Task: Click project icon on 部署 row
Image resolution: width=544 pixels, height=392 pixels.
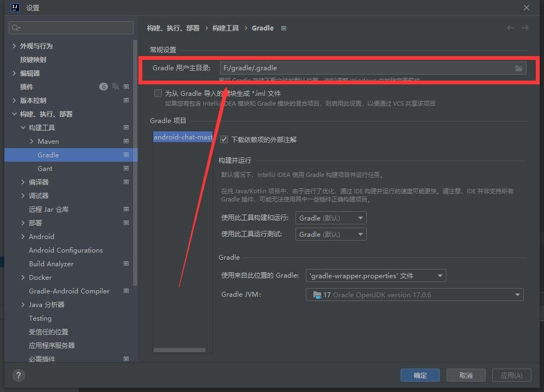Action: [126, 223]
